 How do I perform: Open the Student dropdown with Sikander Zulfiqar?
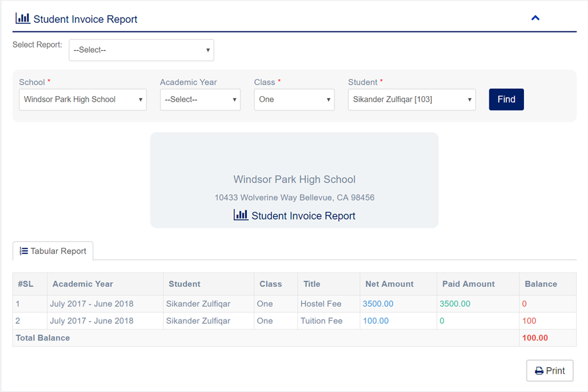(412, 100)
